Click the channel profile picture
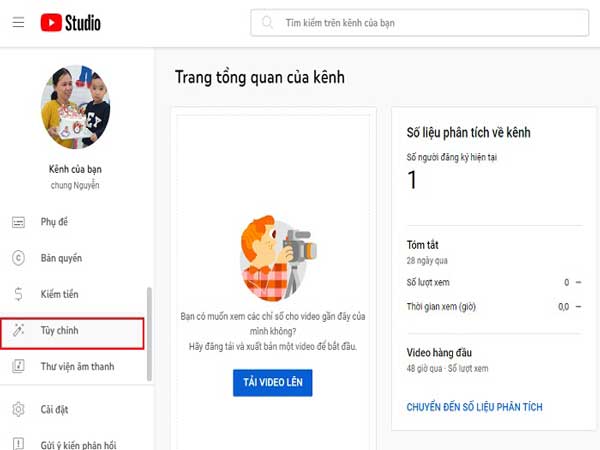The image size is (600, 450). [81, 108]
